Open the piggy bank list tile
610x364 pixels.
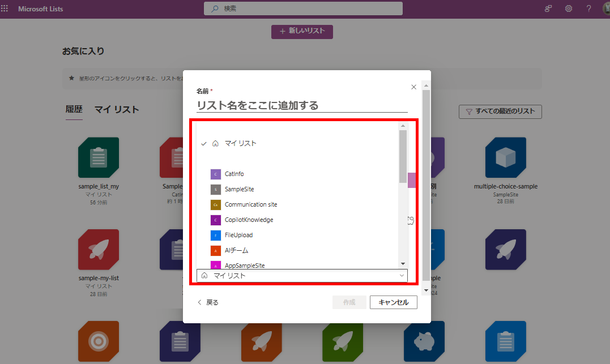coord(424,341)
